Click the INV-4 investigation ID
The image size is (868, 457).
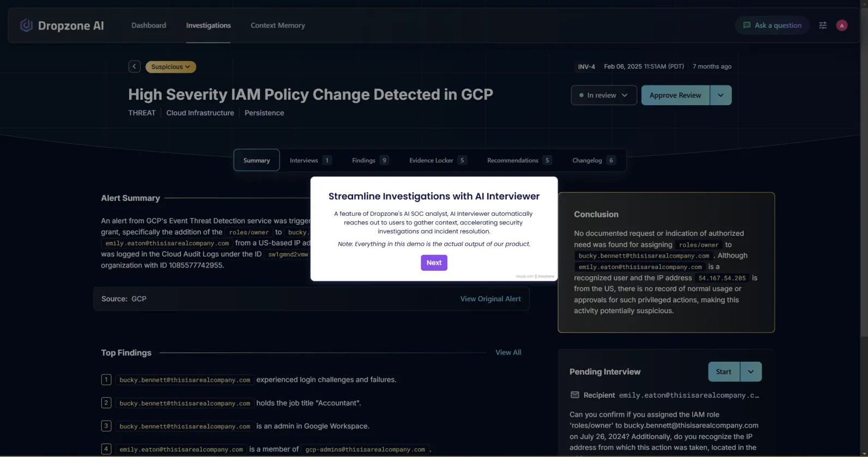(x=586, y=66)
